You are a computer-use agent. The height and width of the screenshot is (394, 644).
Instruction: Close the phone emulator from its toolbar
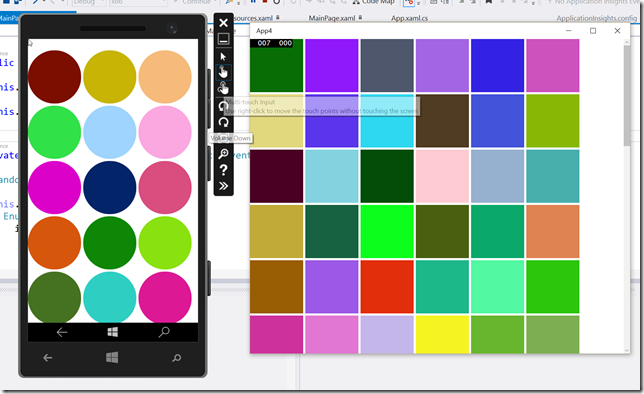tap(223, 23)
